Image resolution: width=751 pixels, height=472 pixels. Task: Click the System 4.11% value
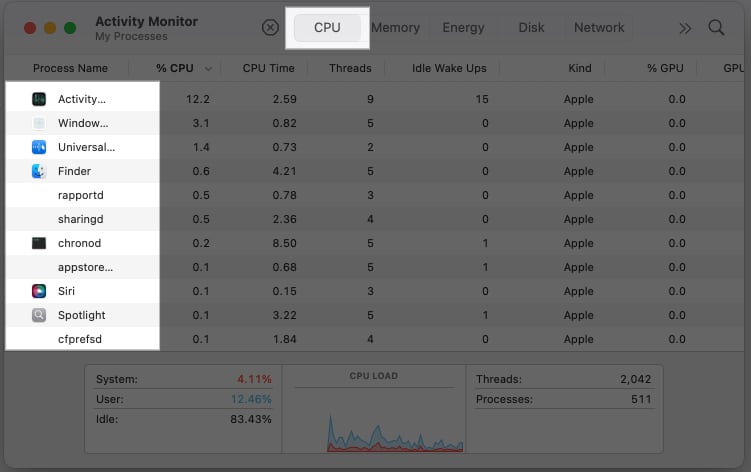coord(254,379)
